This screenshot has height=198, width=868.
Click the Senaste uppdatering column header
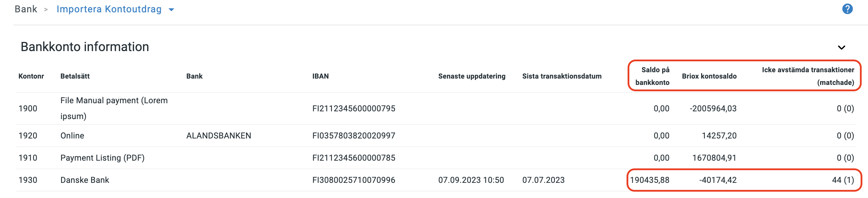pos(471,76)
